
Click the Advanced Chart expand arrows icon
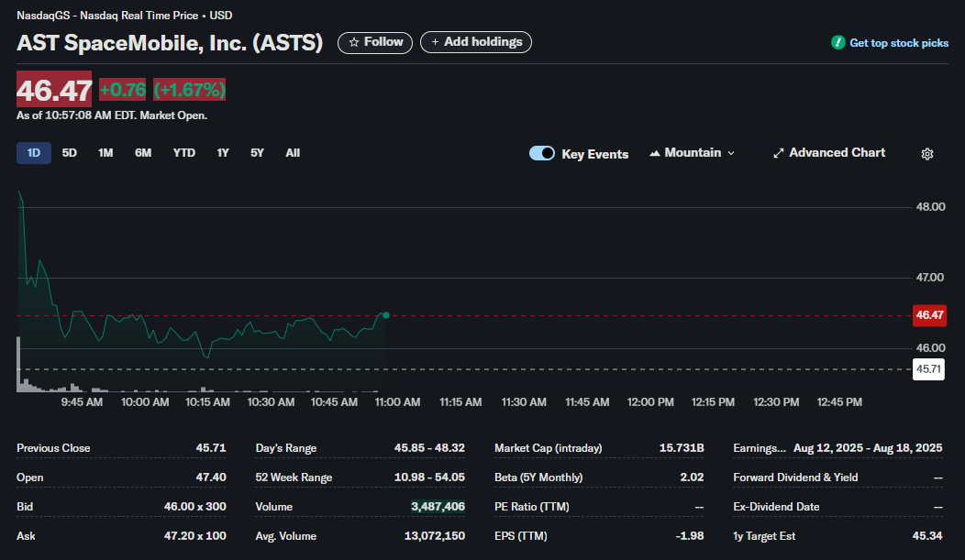point(779,153)
